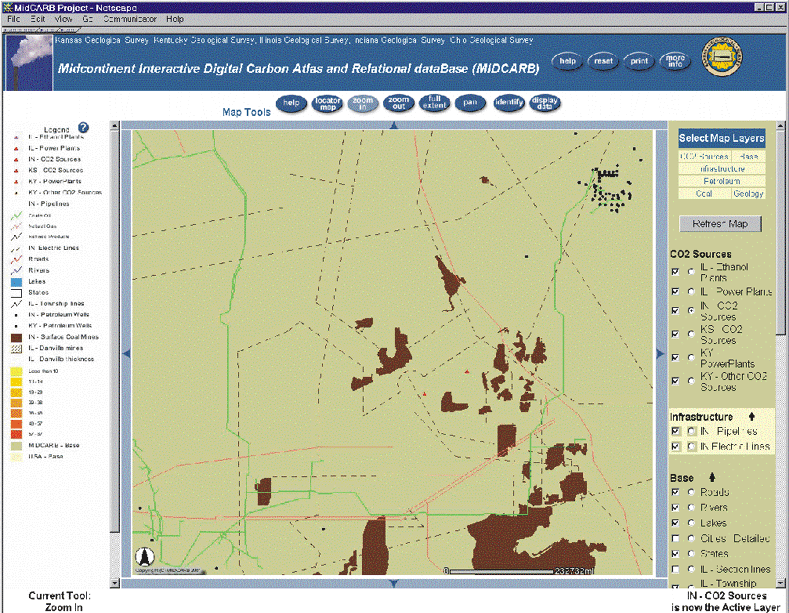This screenshot has width=789, height=613.
Task: Select the pan map tool
Action: [470, 103]
